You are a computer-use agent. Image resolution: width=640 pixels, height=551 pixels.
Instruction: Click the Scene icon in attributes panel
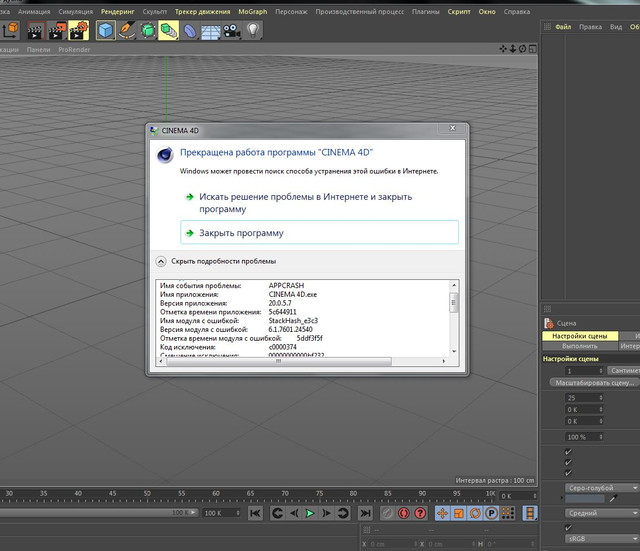coord(549,323)
